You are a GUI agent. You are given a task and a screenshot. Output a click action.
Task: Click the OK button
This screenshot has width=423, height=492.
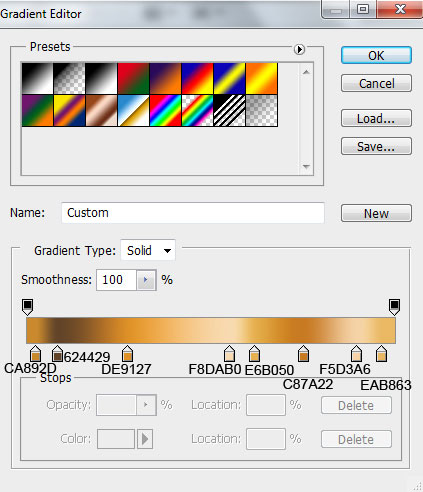tap(376, 55)
